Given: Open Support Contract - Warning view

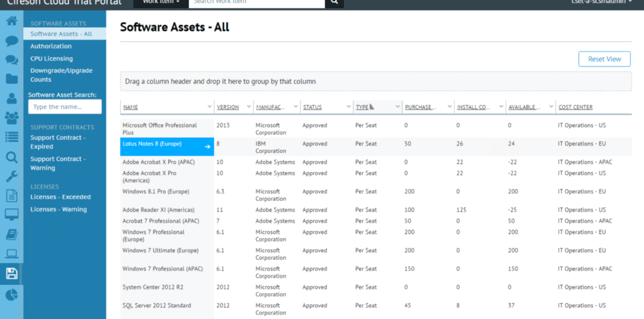Looking at the screenshot, I should [x=58, y=163].
